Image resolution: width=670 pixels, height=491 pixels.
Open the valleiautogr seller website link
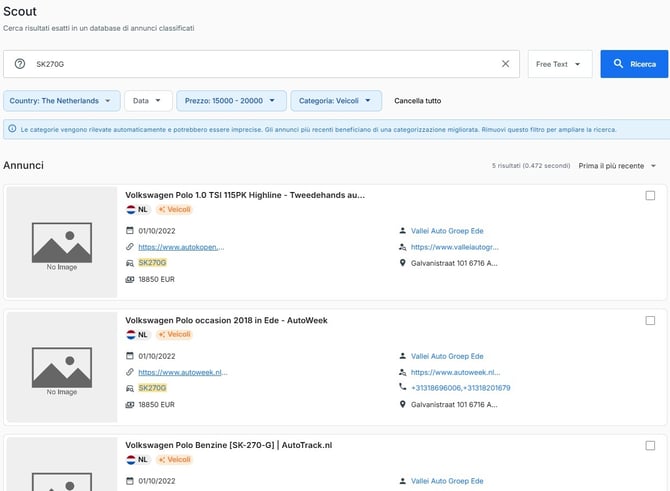coord(455,247)
